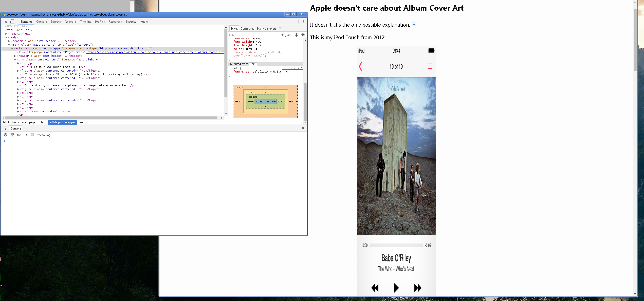The height and width of the screenshot is (301, 644).
Task: Open DevTools customize three-dot menu
Action: pos(303,22)
